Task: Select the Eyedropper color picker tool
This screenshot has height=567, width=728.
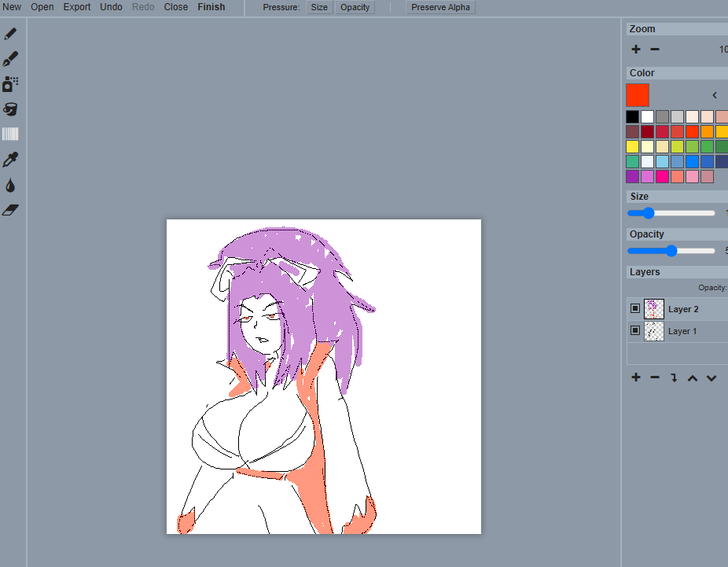Action: (x=10, y=160)
